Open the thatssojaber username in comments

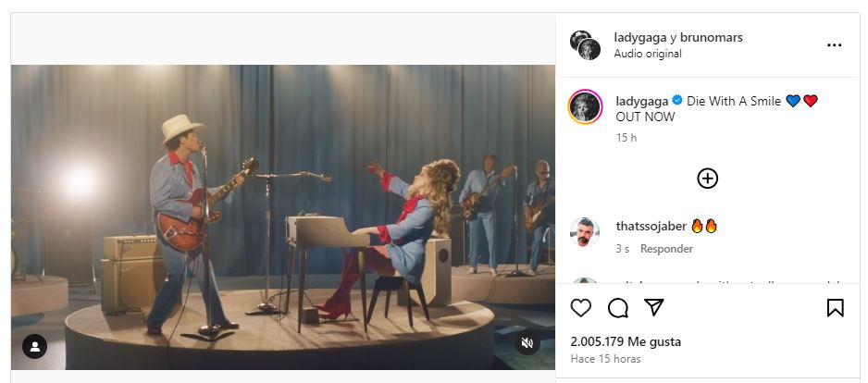[x=651, y=226]
